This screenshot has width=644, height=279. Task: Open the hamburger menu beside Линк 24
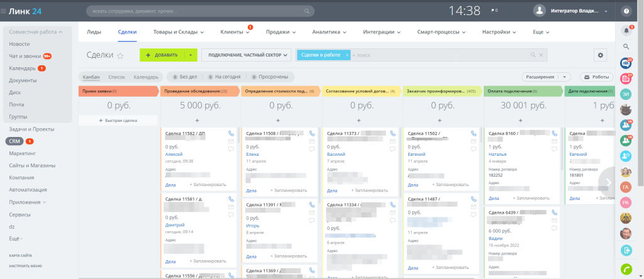pos(4,11)
